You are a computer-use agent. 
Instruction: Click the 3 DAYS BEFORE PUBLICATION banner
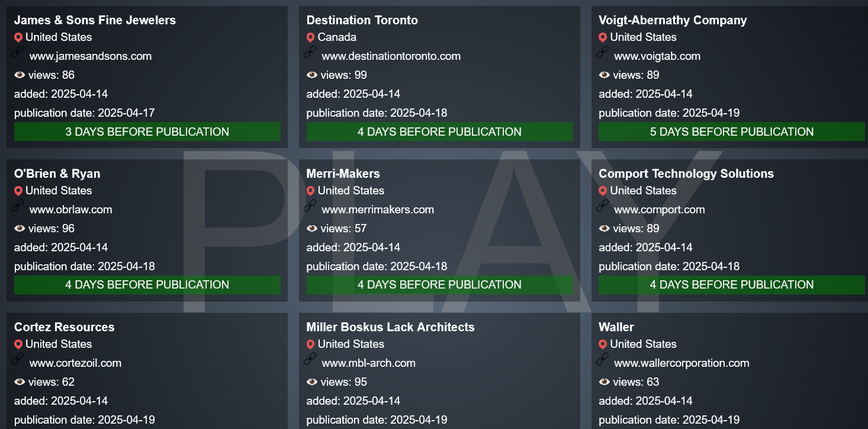[x=147, y=132]
